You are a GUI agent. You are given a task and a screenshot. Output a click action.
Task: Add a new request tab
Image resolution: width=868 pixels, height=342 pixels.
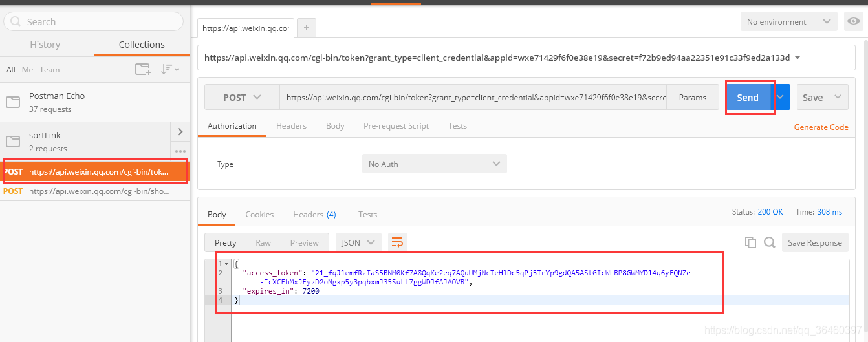pos(306,28)
